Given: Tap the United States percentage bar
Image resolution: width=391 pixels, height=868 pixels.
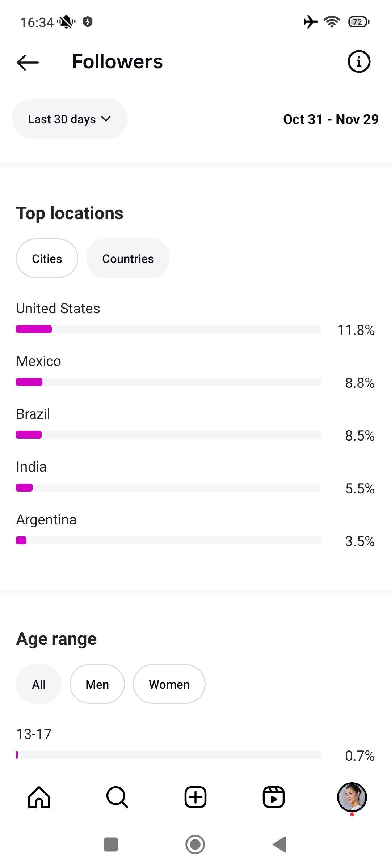Looking at the screenshot, I should (168, 329).
